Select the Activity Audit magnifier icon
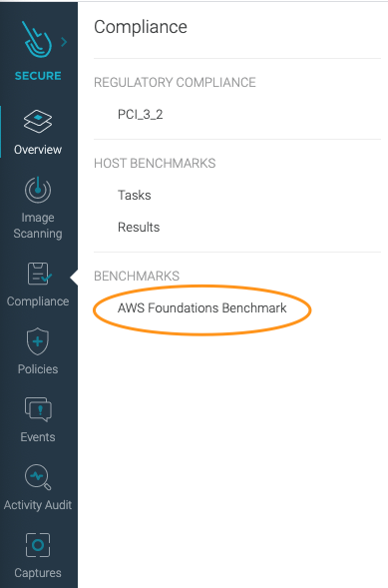 (x=38, y=477)
